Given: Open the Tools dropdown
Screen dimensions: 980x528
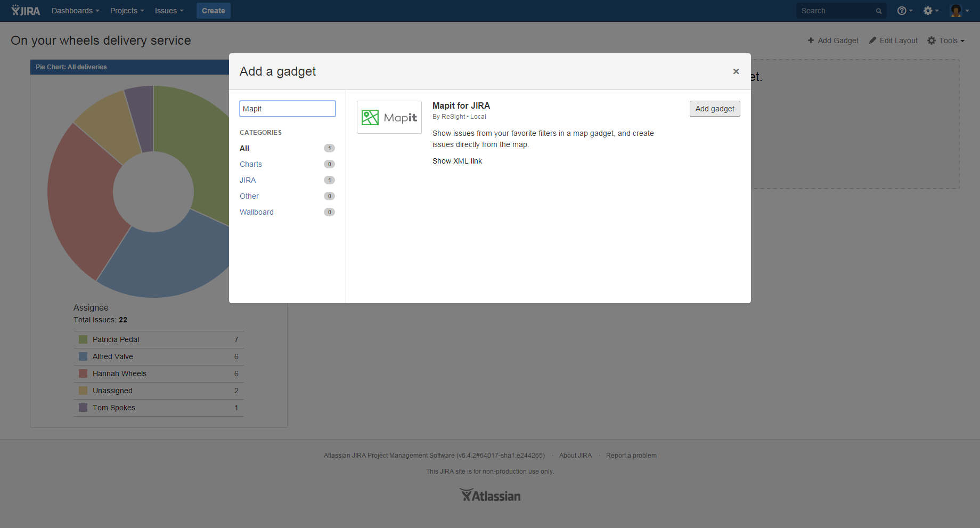Looking at the screenshot, I should 946,40.
